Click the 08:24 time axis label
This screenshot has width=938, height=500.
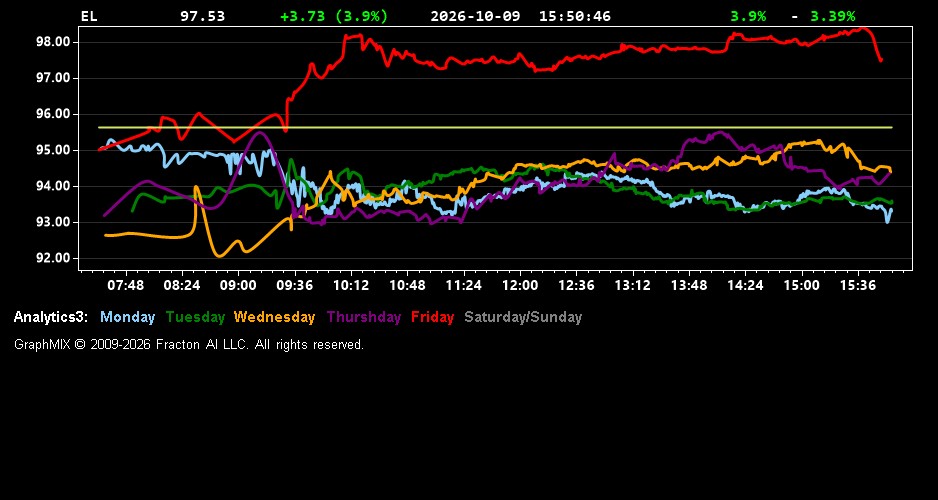coord(182,286)
